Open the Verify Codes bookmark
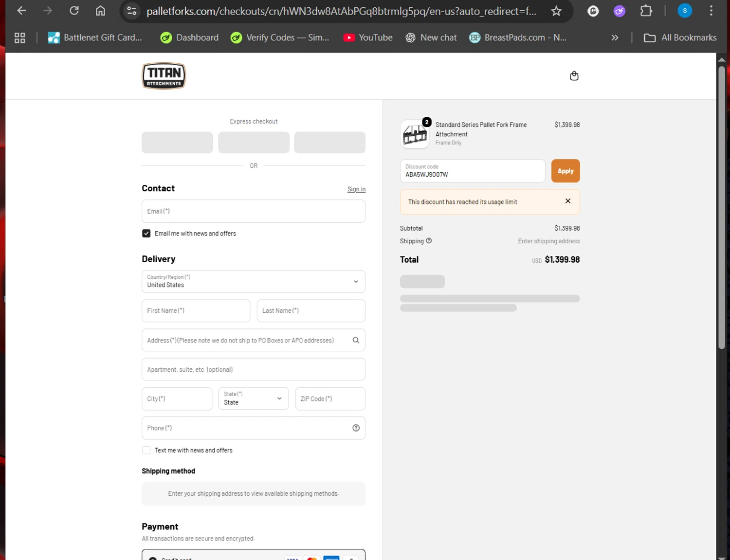730x560 pixels. [x=280, y=37]
